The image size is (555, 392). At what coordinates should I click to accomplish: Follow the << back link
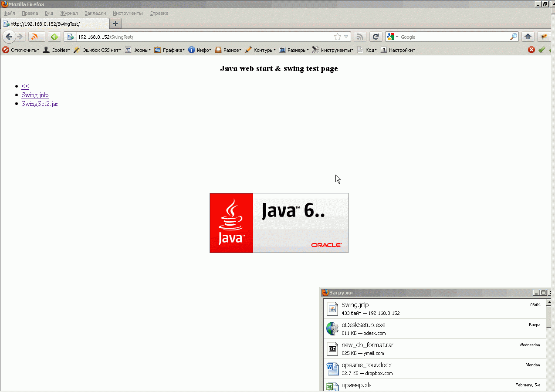coord(25,86)
